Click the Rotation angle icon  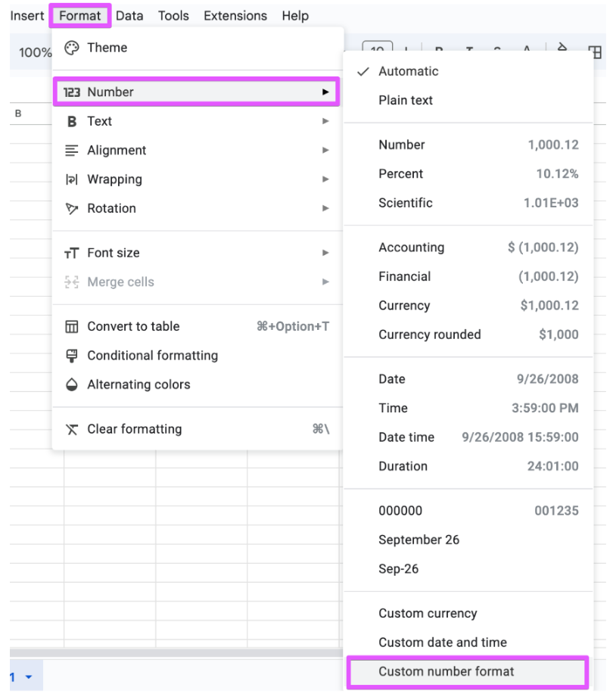point(72,209)
